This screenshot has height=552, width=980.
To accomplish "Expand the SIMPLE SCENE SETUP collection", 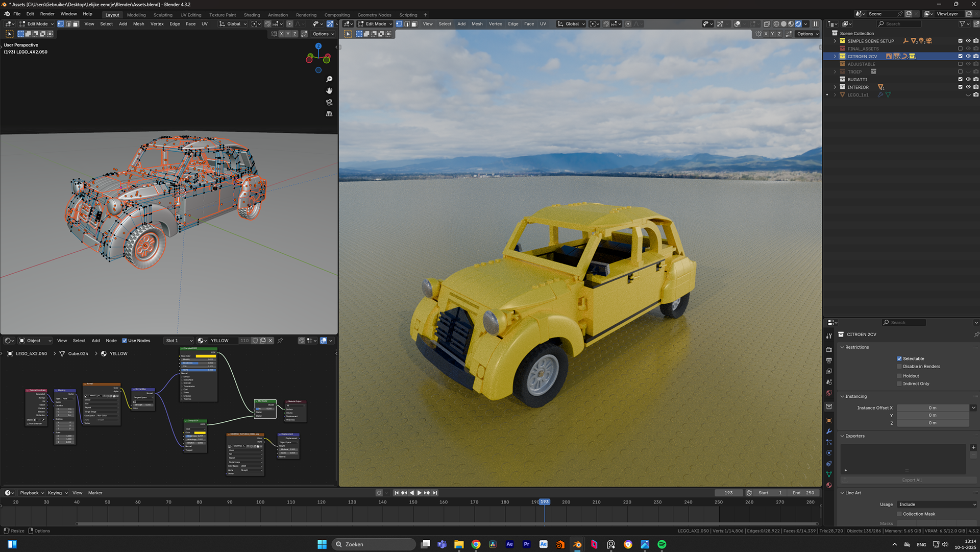I will coord(835,41).
